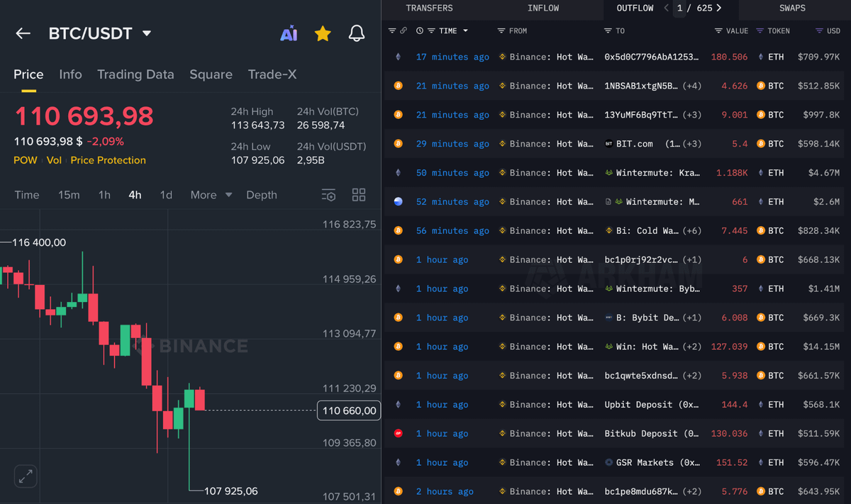Click the Bitcoin icon on the 29 minutes ago row
The width and height of the screenshot is (851, 504).
(398, 144)
